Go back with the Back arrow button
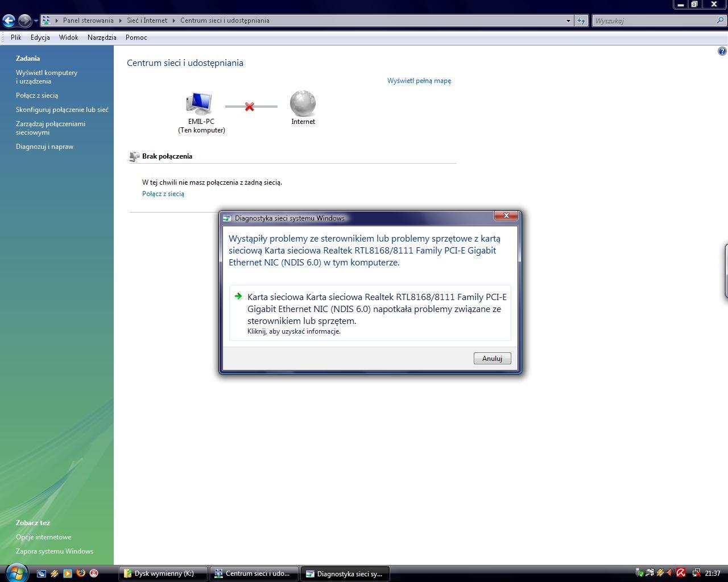 9,20
